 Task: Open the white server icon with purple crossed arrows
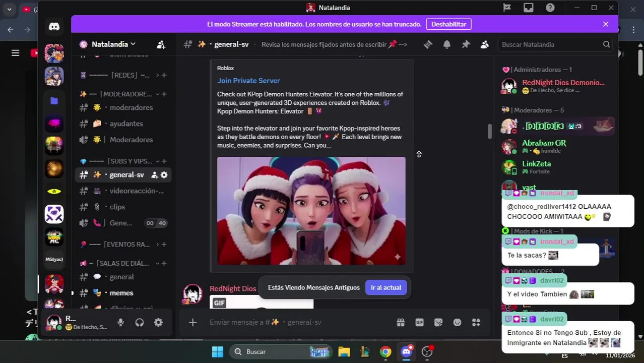click(x=54, y=214)
